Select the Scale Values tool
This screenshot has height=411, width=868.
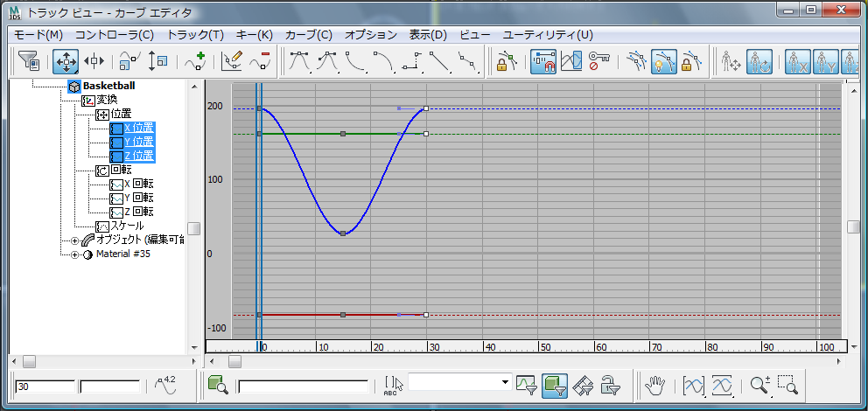tap(157, 61)
